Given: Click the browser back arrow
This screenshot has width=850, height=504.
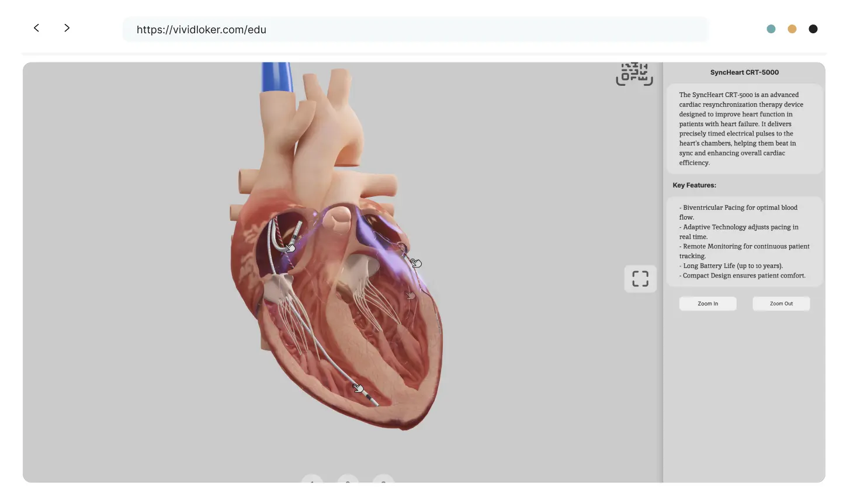Looking at the screenshot, I should (x=36, y=28).
